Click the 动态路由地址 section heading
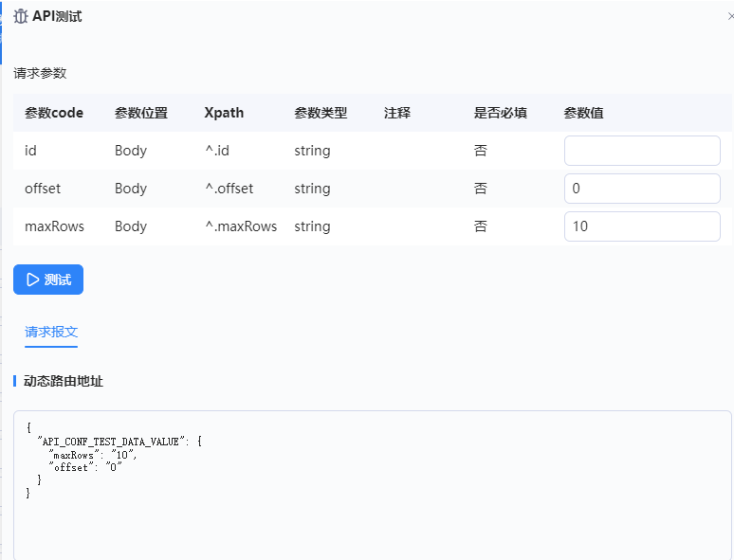Screen dimensions: 734x560 64,381
